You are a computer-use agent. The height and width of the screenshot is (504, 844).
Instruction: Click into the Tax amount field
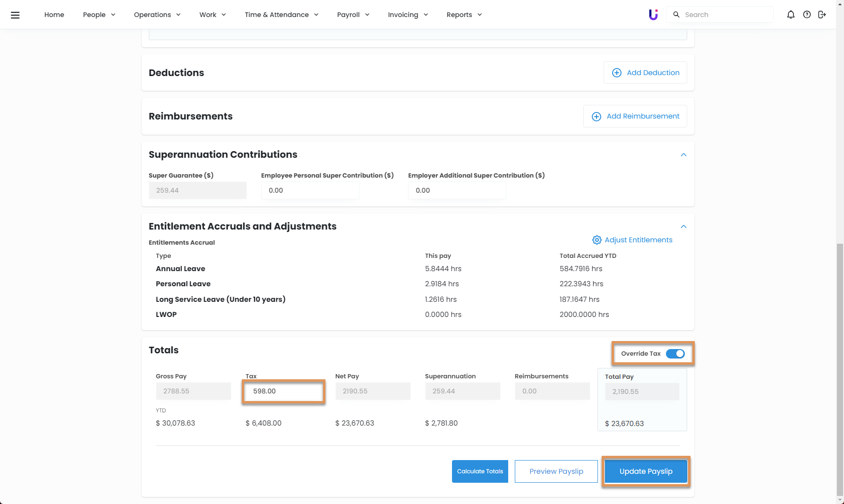[x=283, y=391]
